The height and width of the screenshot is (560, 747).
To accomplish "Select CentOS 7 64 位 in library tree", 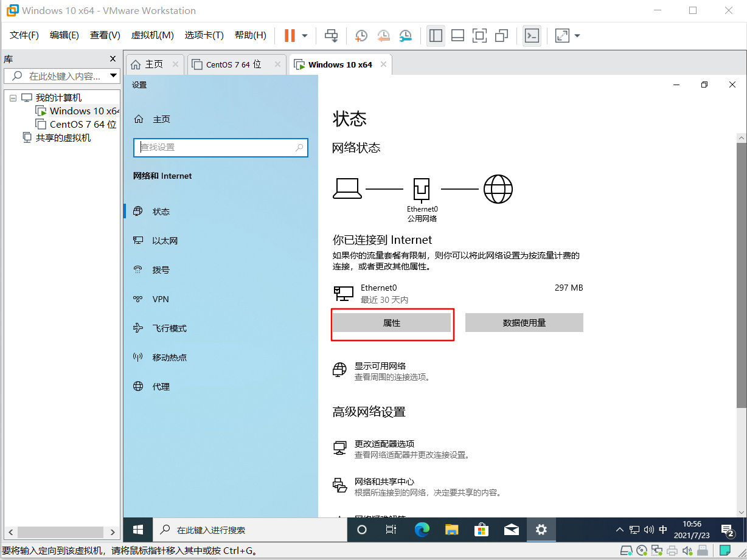I will (77, 124).
